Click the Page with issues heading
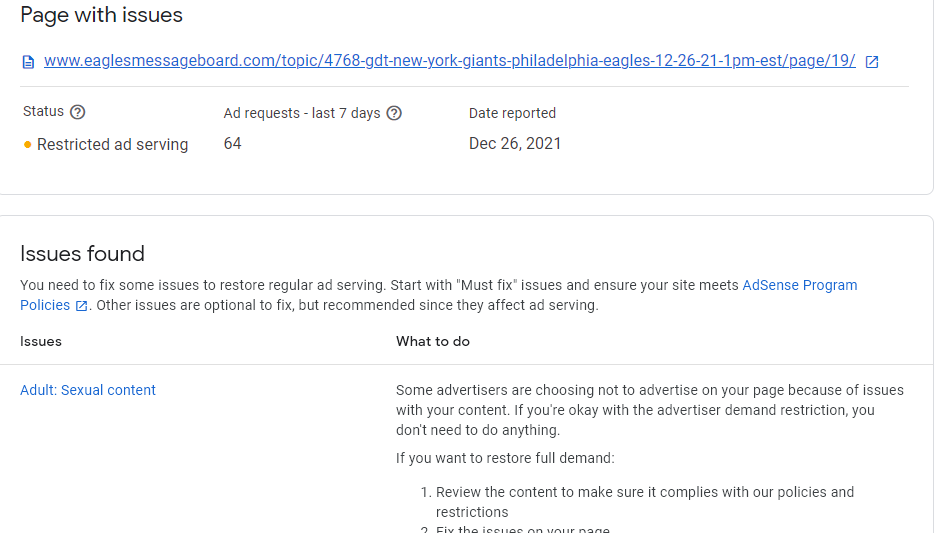951x533 pixels. pyautogui.click(x=101, y=15)
